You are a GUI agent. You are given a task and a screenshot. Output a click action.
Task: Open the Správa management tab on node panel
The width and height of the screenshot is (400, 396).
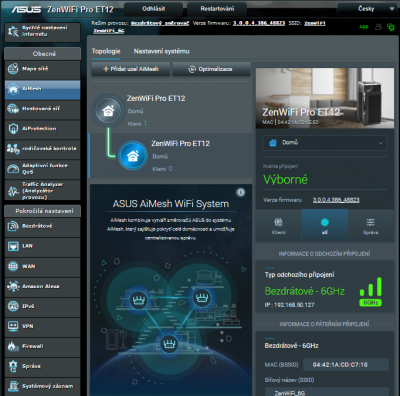(x=371, y=226)
